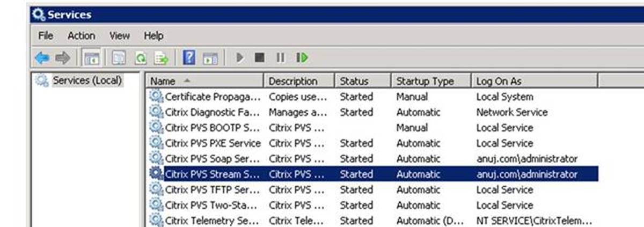The height and width of the screenshot is (227, 644).
Task: Sort by the Description column header
Action: [299, 81]
